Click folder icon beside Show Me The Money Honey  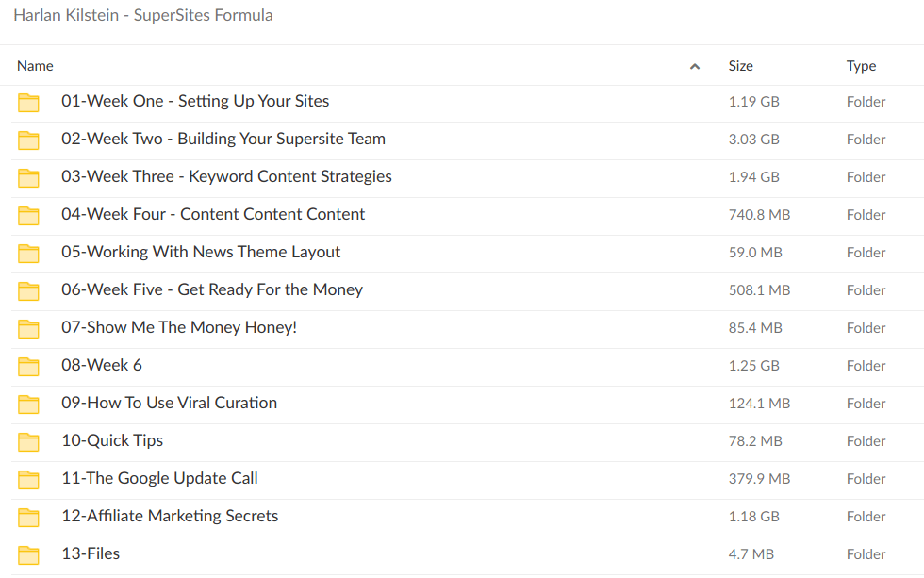coord(29,329)
